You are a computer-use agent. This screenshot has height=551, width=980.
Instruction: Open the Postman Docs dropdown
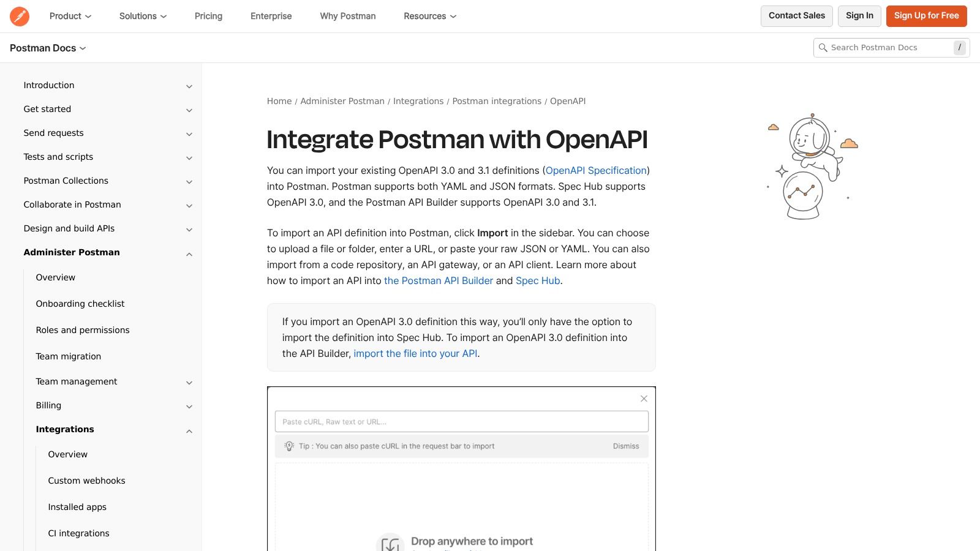tap(48, 48)
